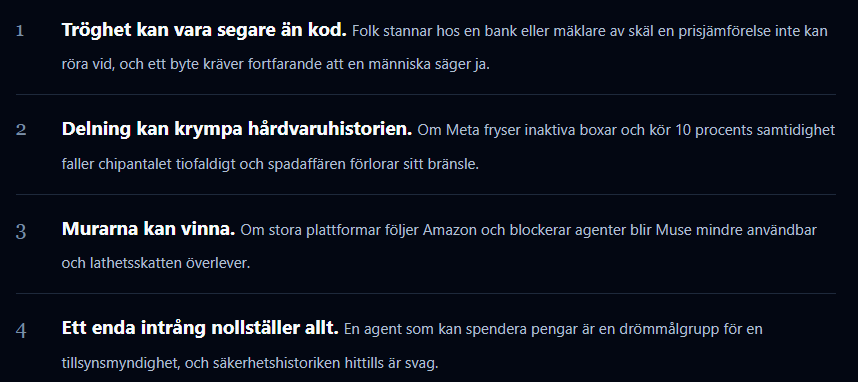The height and width of the screenshot is (382, 858).
Task: Click the line starting 'tillsynsmyndighet, och säkerhetshistoriken'
Action: pyautogui.click(x=250, y=363)
